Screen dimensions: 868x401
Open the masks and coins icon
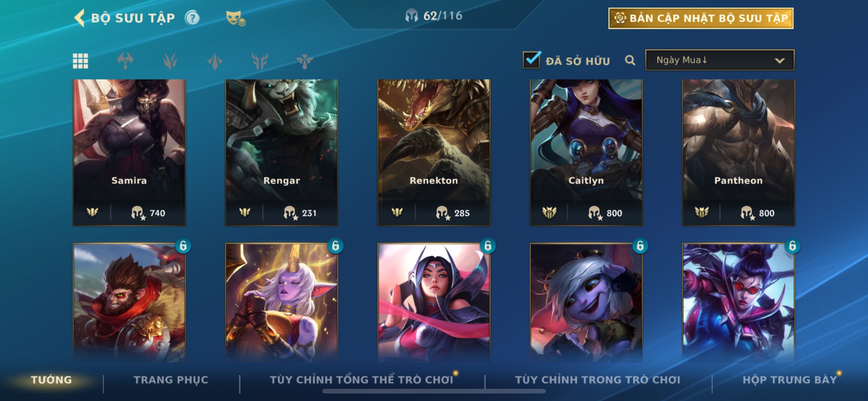pos(236,18)
